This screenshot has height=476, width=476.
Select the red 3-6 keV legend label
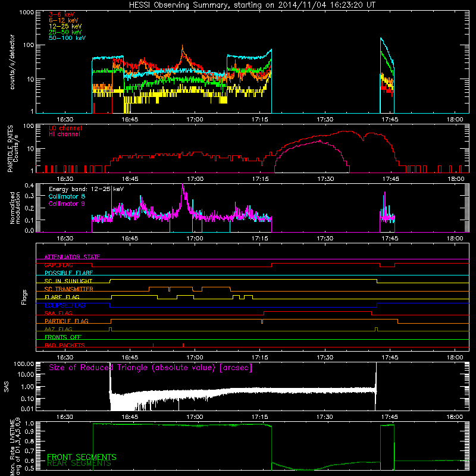pos(61,14)
